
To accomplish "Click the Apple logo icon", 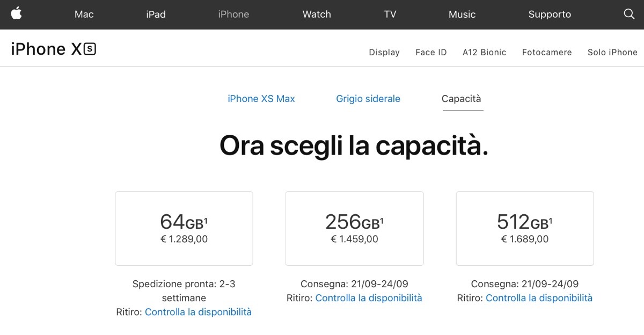I will (x=17, y=13).
